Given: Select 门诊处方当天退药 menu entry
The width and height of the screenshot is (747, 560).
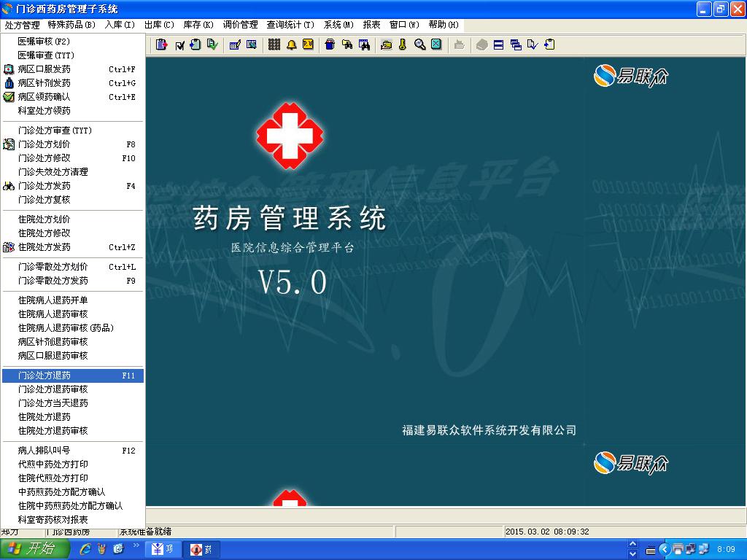Looking at the screenshot, I should tap(73, 402).
